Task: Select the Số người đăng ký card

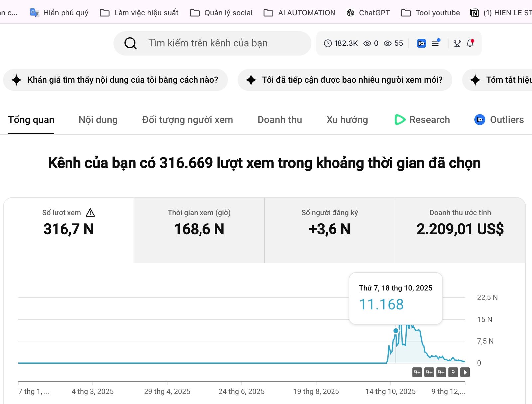Action: coord(330,230)
